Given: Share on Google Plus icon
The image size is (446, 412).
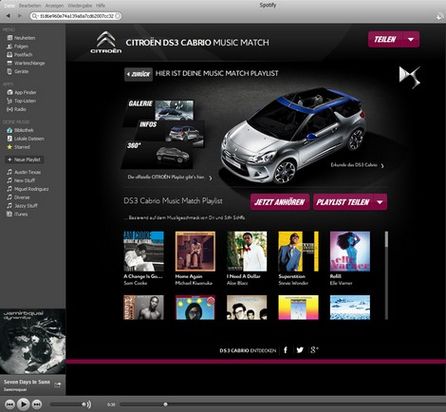Looking at the screenshot, I should click(x=314, y=350).
